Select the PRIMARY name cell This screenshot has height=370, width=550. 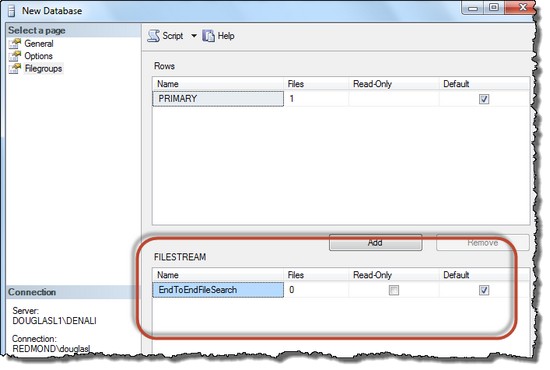point(218,99)
